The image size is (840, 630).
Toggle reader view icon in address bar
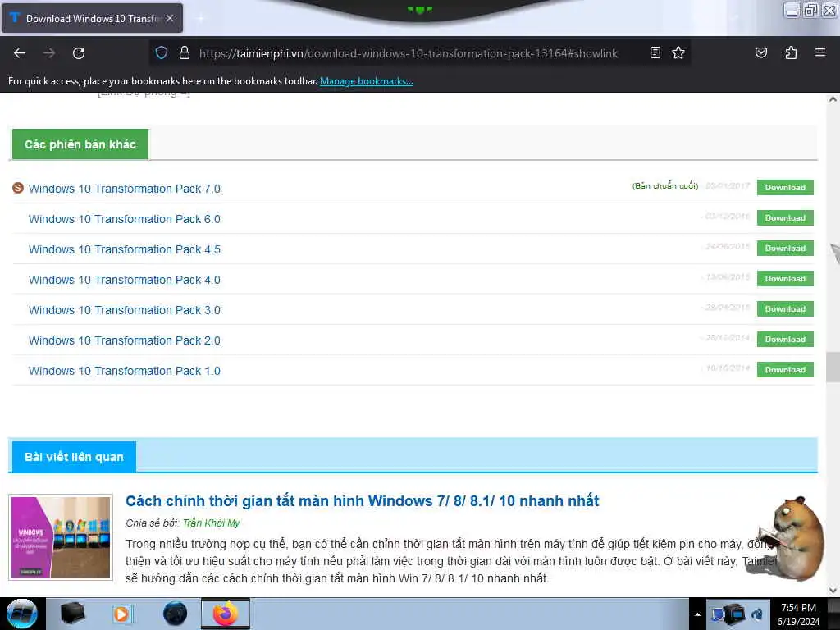[655, 52]
